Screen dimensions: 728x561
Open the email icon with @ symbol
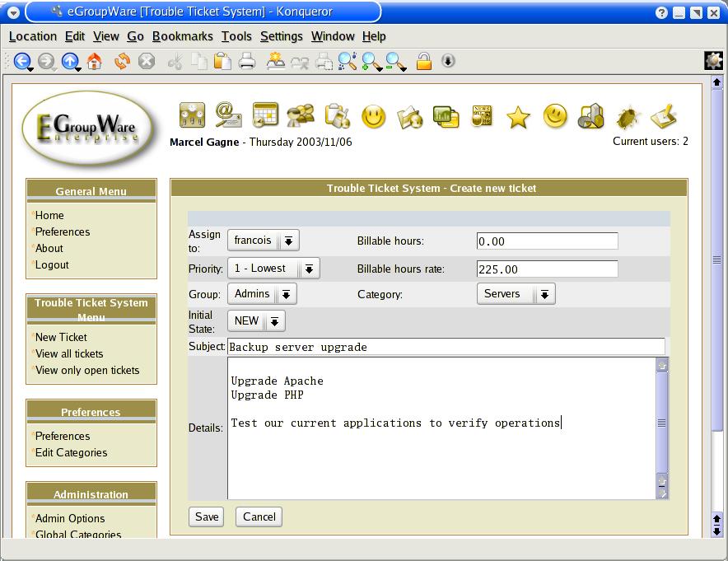(228, 115)
